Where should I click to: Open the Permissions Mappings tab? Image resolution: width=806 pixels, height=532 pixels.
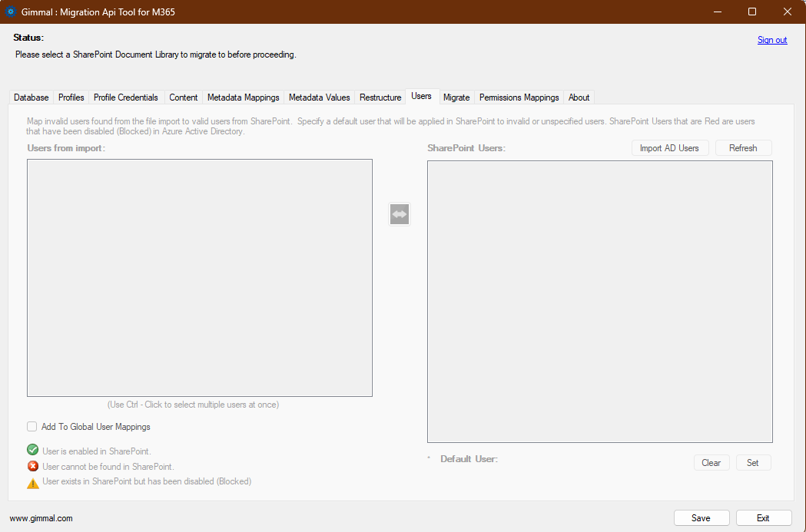pos(519,97)
